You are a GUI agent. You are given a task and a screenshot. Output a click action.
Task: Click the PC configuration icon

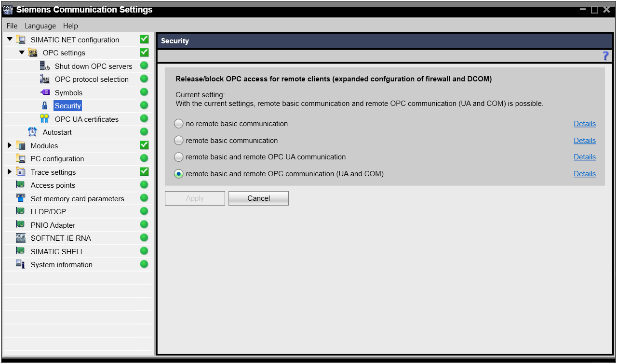(21, 158)
